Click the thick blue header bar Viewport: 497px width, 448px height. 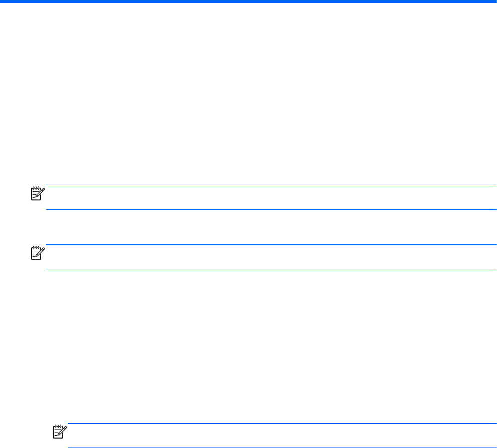coord(248,2)
